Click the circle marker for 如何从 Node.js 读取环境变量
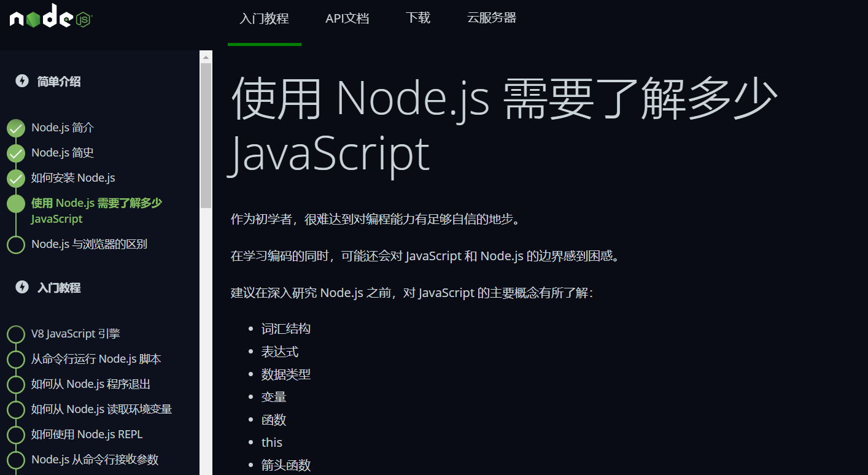The width and height of the screenshot is (868, 475). click(x=16, y=410)
